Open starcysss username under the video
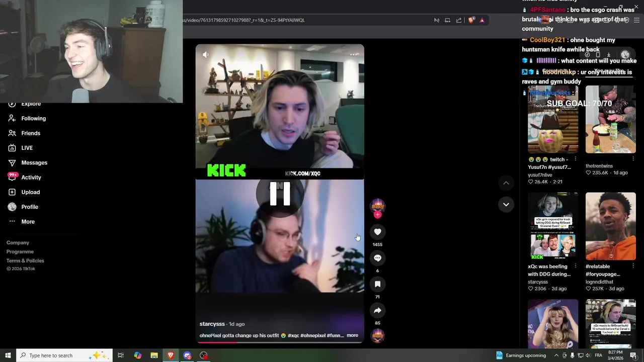Image resolution: width=644 pixels, height=362 pixels. tap(212, 324)
